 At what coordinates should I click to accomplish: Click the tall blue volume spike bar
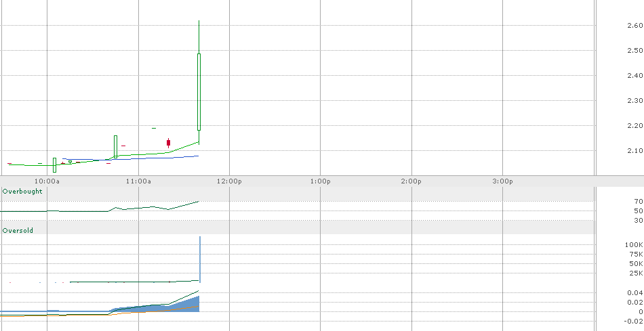click(x=200, y=259)
